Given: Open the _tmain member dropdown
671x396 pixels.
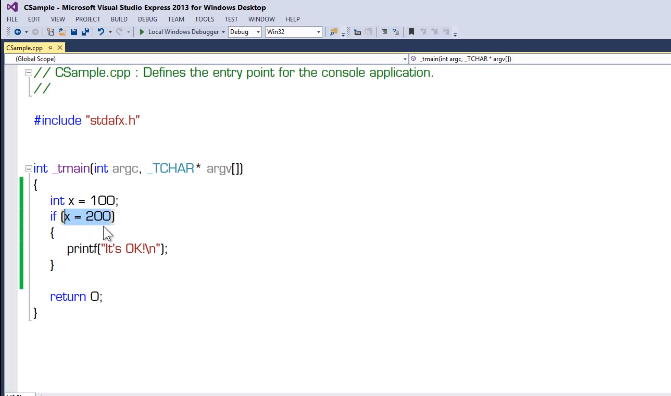Looking at the screenshot, I should [x=540, y=59].
